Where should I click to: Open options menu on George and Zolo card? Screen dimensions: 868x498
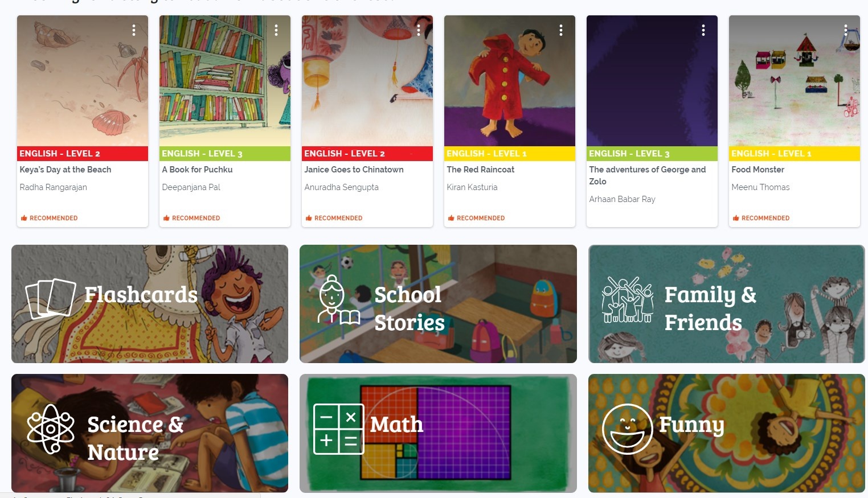703,30
